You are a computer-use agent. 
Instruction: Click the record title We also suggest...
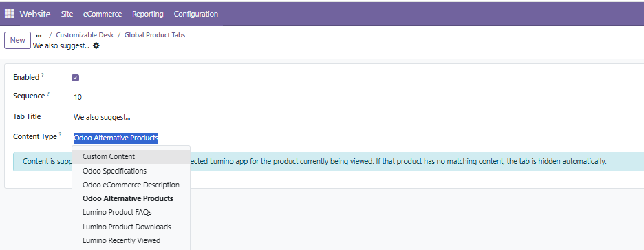point(61,45)
